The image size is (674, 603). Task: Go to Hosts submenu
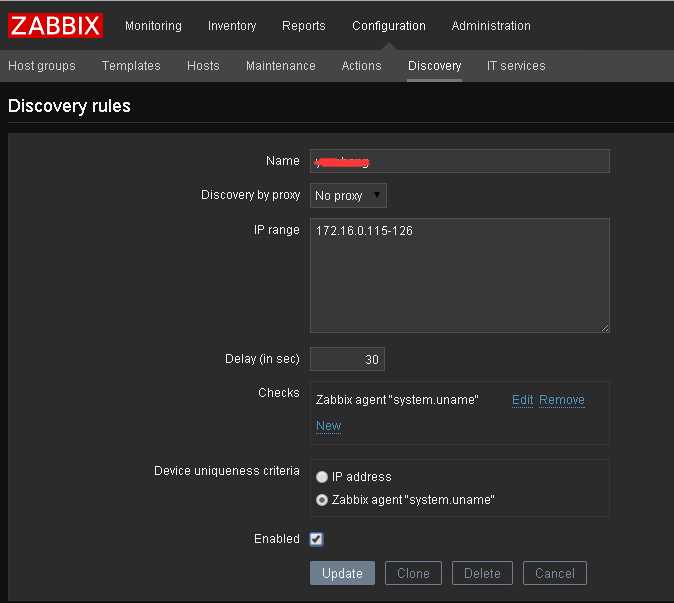pos(203,66)
